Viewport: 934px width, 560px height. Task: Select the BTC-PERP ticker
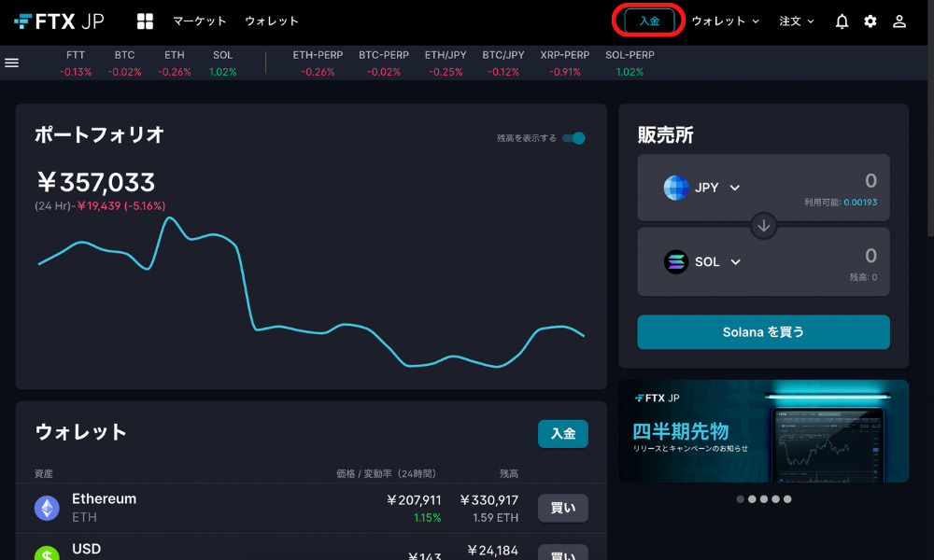384,63
